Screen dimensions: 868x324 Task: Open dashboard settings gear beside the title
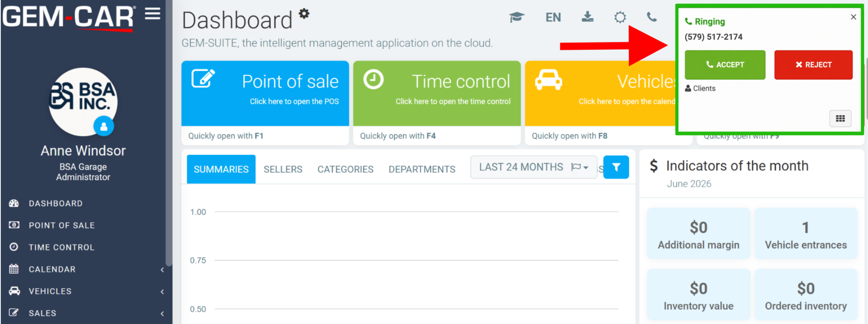coord(304,14)
